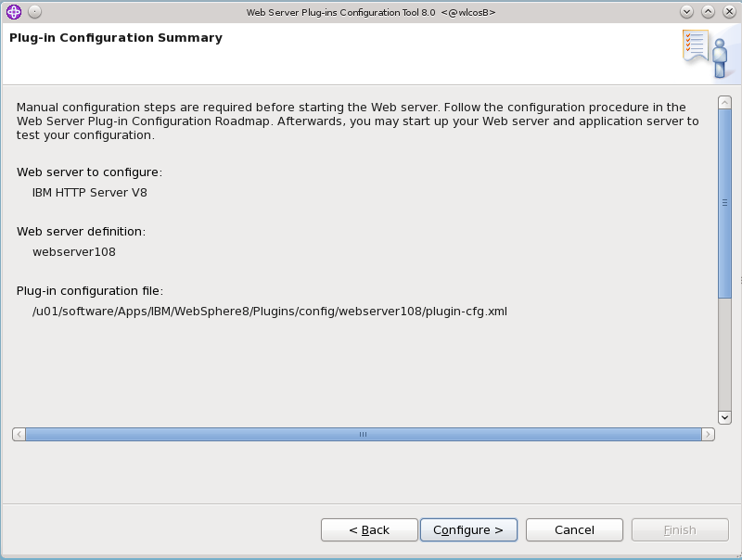The height and width of the screenshot is (560, 742).
Task: Click the Configure > button
Action: [468, 529]
